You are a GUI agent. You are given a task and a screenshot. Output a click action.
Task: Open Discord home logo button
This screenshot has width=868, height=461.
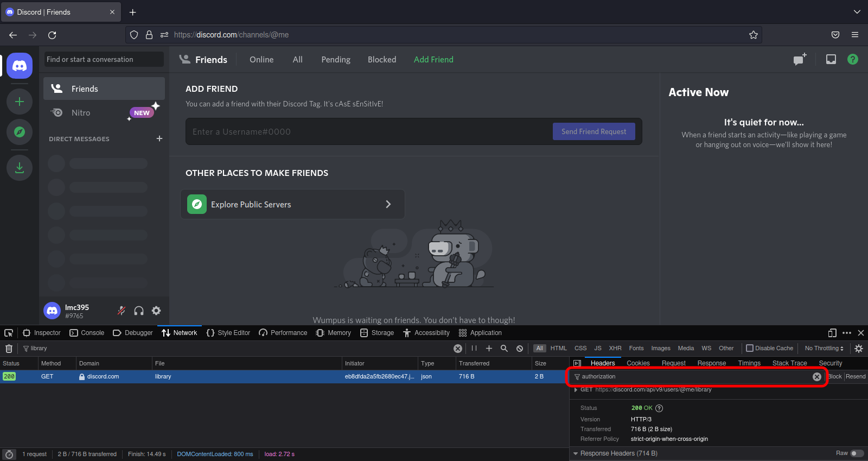click(x=20, y=66)
